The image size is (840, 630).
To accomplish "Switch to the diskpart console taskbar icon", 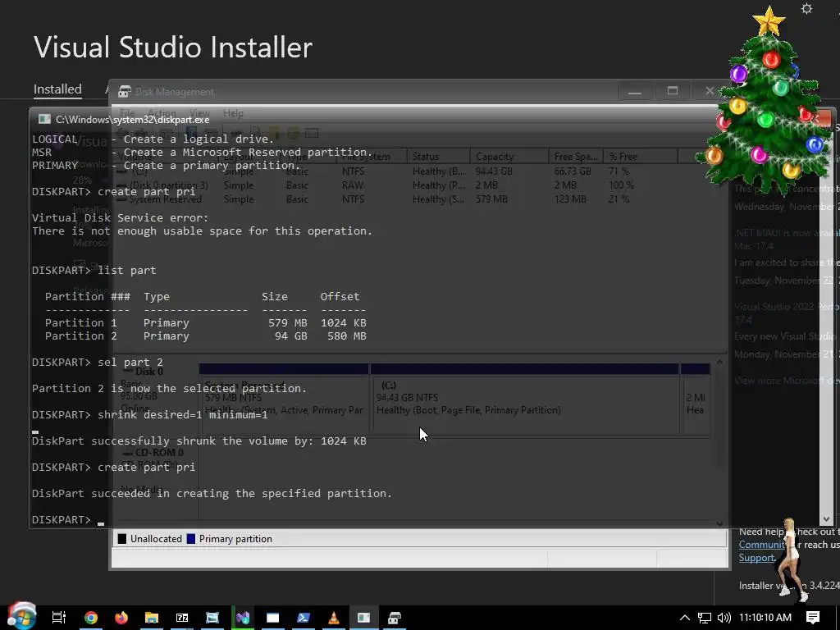I will 363,618.
